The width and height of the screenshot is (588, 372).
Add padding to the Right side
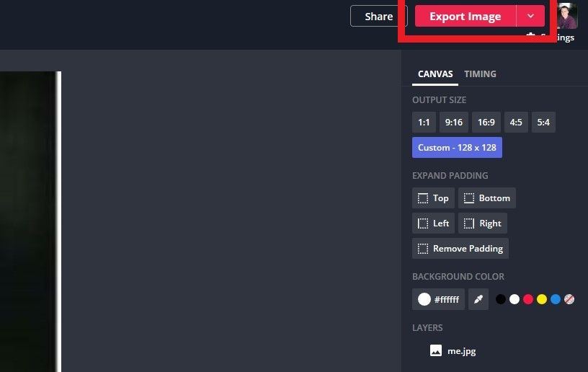pyautogui.click(x=482, y=223)
